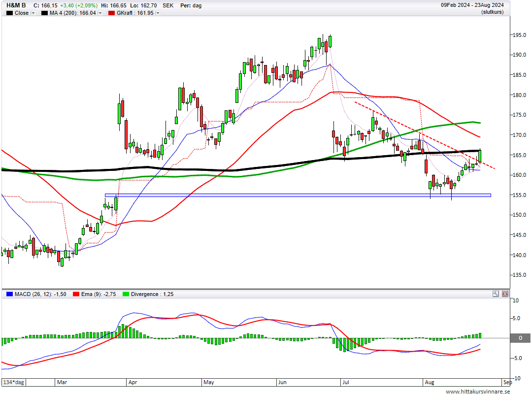Open the www.hittakursvinnare.se link

(x=478, y=391)
